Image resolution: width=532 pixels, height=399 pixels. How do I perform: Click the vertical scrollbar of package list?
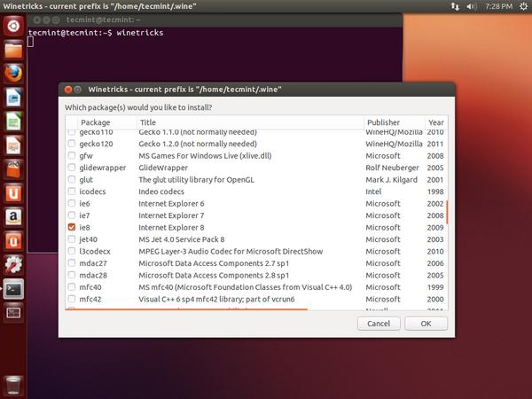pos(447,212)
